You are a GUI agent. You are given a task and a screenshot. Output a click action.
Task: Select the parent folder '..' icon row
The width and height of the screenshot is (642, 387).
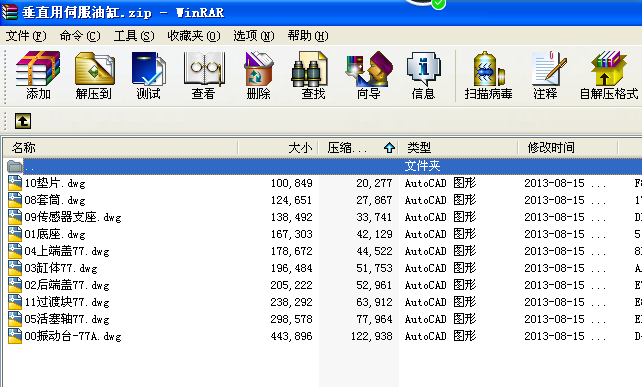15,166
